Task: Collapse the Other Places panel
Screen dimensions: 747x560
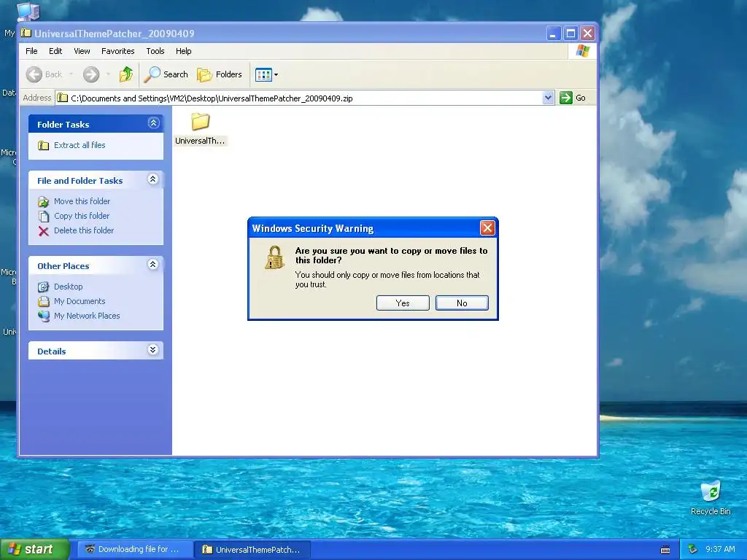Action: coord(153,265)
